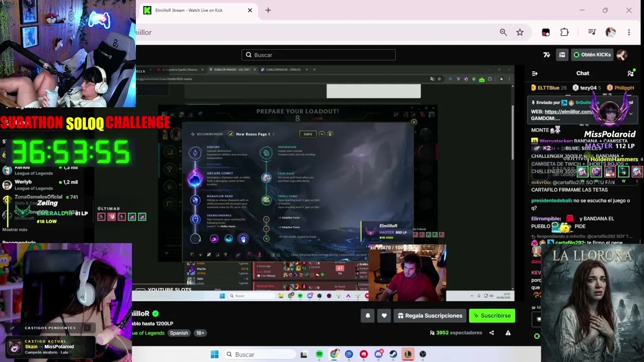Image resolution: width=644 pixels, height=362 pixels.
Task: Pick the highlighted Gathering Storm rune option
Action: [x=243, y=239]
